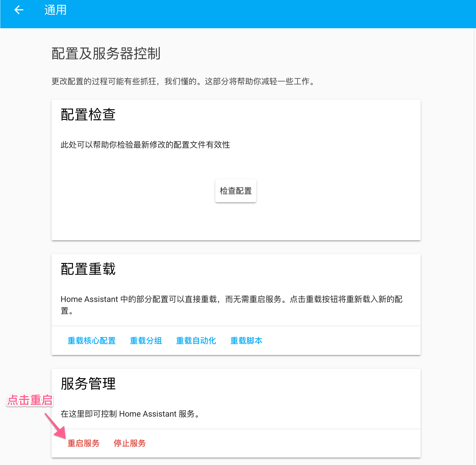Click 重载分组 to reload groups
The width and height of the screenshot is (476, 465).
pyautogui.click(x=146, y=341)
